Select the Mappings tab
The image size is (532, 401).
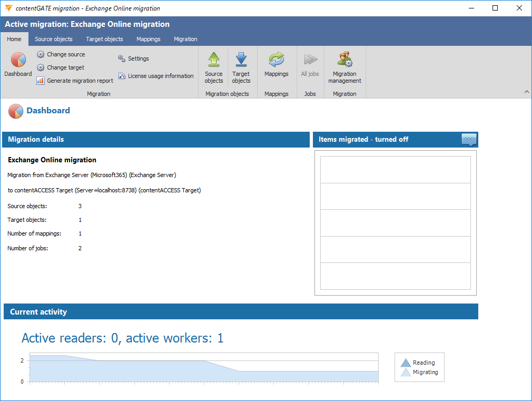click(x=148, y=39)
